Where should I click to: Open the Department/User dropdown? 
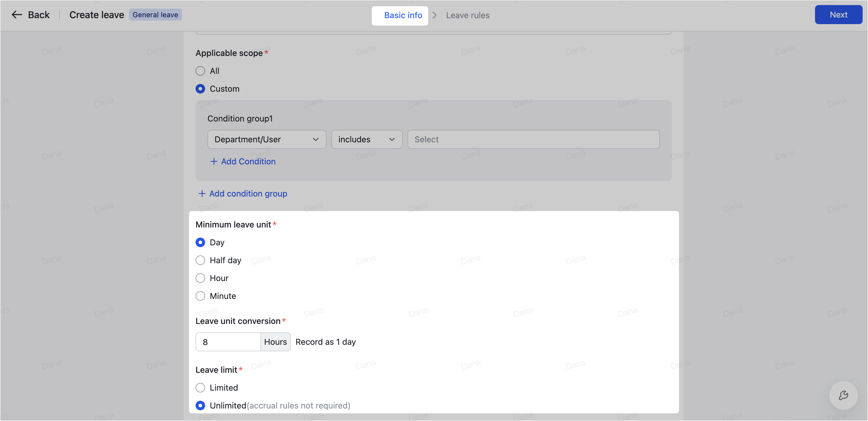pyautogui.click(x=266, y=139)
